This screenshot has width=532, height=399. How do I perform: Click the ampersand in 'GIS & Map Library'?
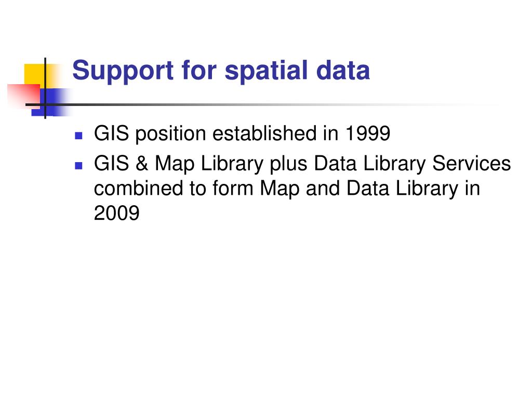pos(142,163)
